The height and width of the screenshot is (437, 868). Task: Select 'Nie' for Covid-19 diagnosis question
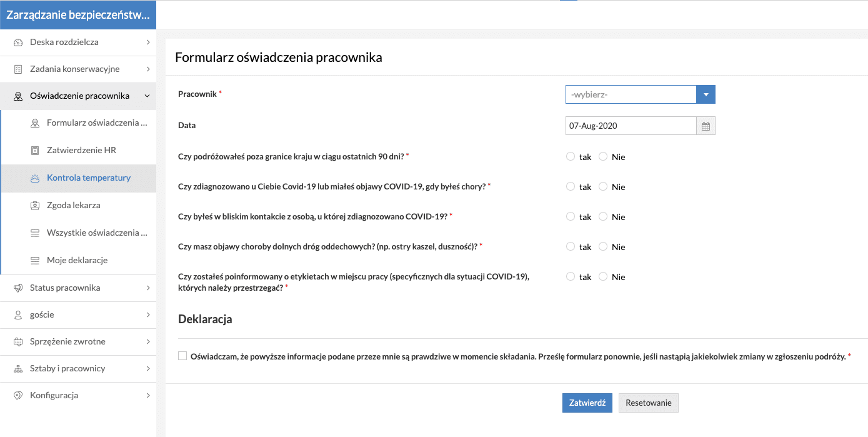[x=603, y=187]
